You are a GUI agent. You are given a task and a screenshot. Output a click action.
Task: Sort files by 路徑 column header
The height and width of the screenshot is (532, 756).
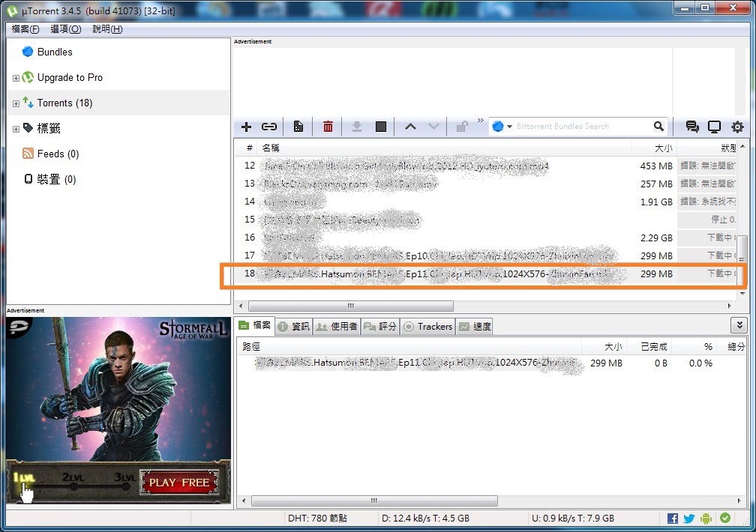[251, 346]
